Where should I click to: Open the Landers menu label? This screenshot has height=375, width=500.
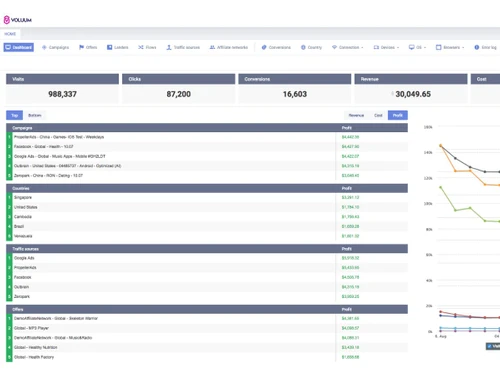121,47
